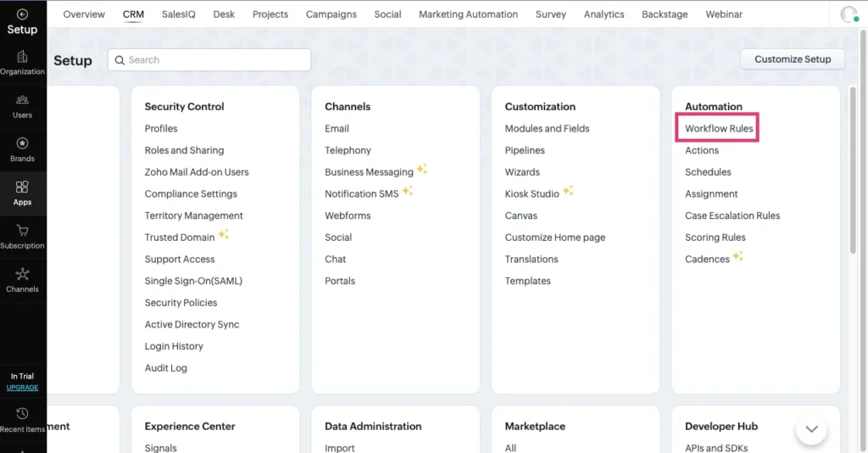868x453 pixels.
Task: Switch to the SalesIQ tab
Action: tap(178, 14)
